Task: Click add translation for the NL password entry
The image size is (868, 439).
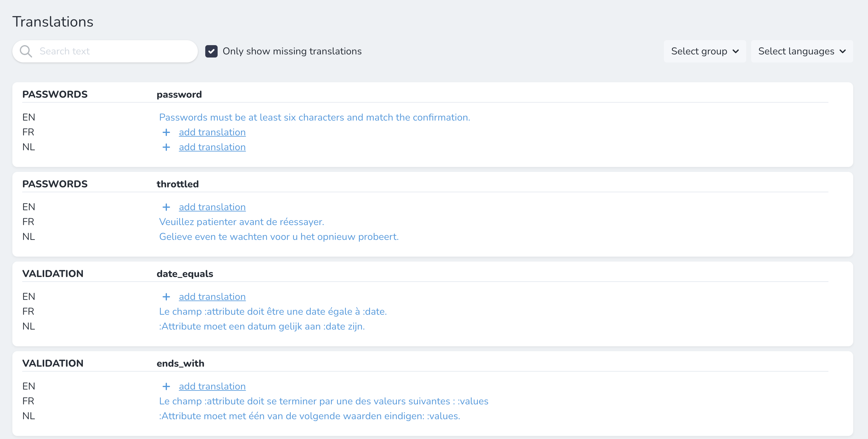Action: (212, 147)
